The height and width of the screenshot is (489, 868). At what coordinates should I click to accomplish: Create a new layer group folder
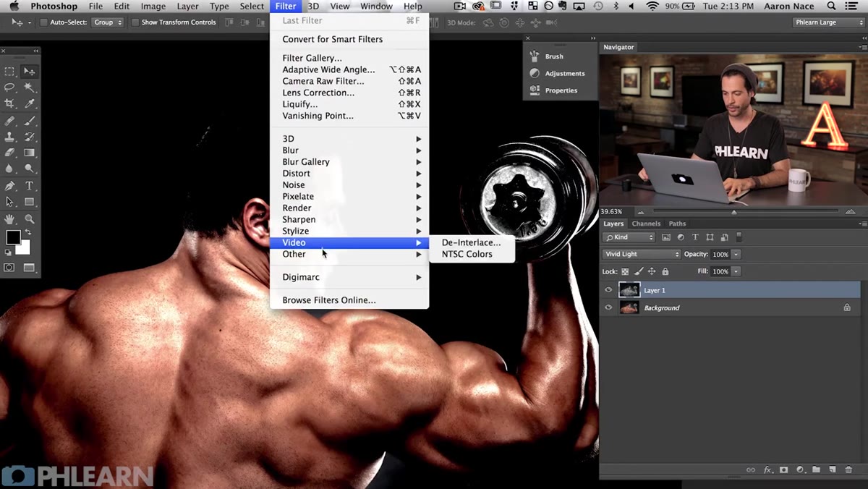click(x=817, y=469)
